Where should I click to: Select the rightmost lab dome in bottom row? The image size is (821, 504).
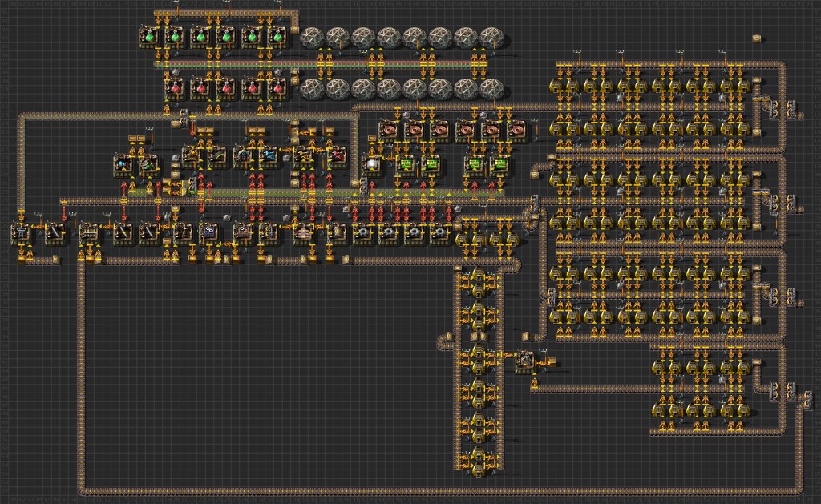coord(491,89)
